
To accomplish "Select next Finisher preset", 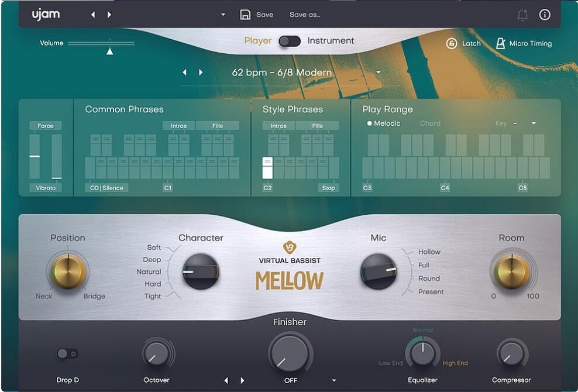I will coord(242,380).
